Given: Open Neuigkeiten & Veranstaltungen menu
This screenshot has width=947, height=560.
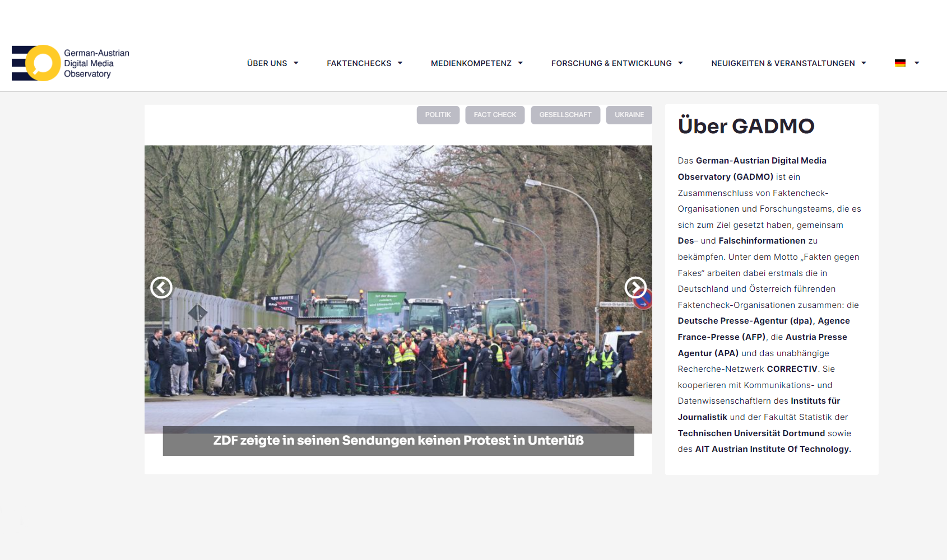Looking at the screenshot, I should [x=783, y=63].
